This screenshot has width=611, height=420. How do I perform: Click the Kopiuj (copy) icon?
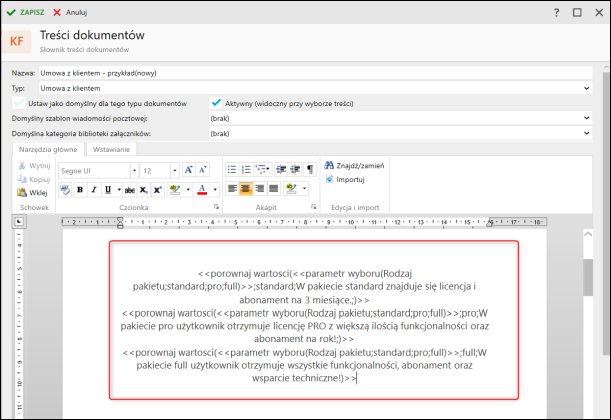[x=21, y=179]
